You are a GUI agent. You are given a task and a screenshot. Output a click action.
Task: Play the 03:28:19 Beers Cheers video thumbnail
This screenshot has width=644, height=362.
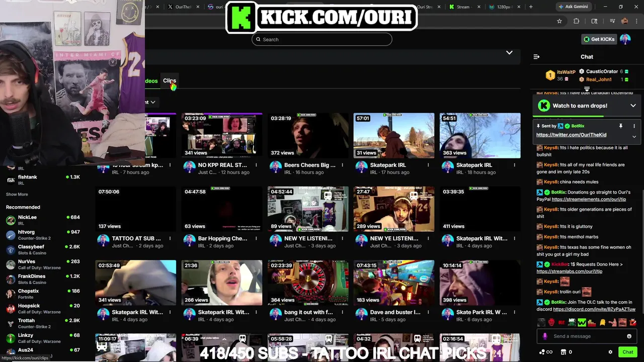pyautogui.click(x=308, y=136)
